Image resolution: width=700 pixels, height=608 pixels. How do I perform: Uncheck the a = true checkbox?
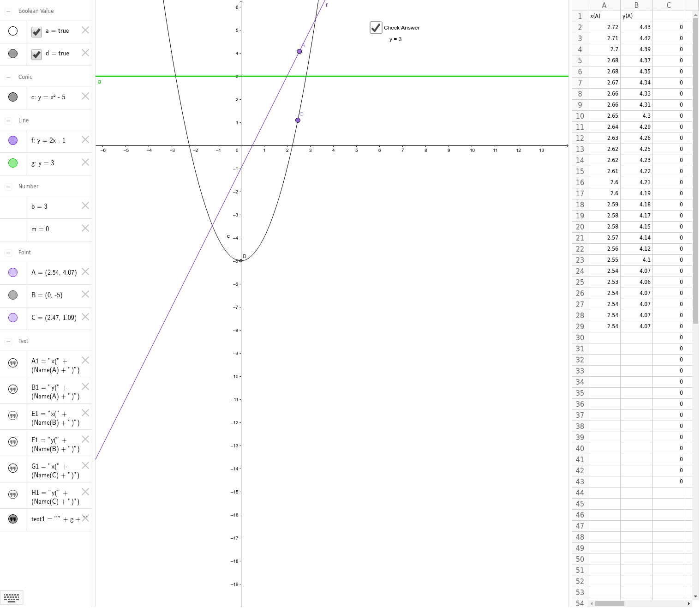click(x=36, y=31)
